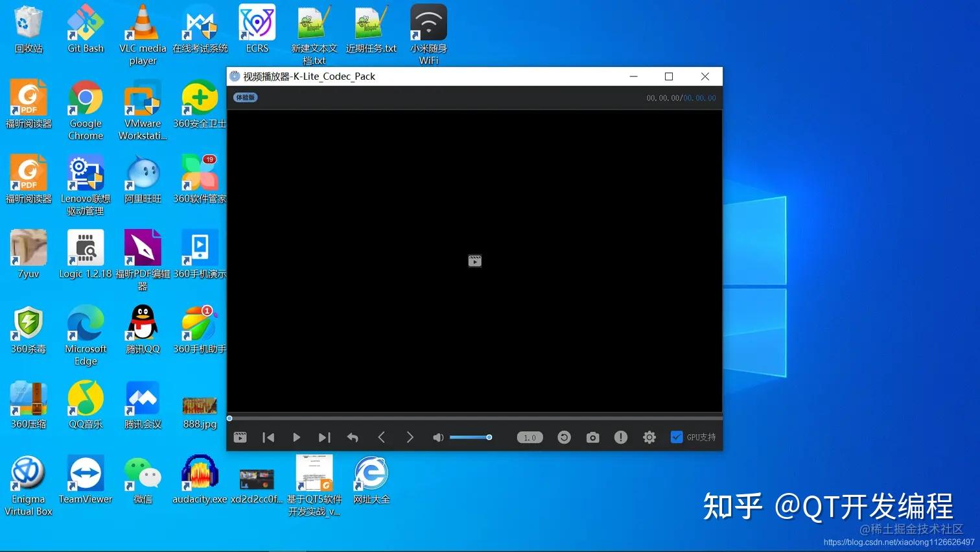Skip to the next track

(x=324, y=437)
